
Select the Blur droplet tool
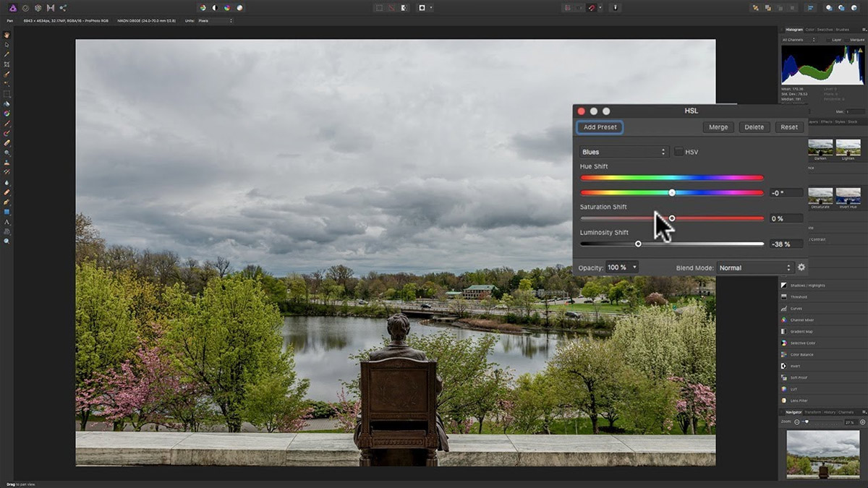[x=7, y=182]
